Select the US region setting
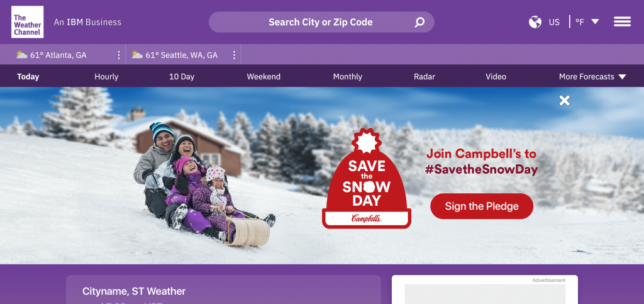The width and height of the screenshot is (644, 304). click(554, 22)
